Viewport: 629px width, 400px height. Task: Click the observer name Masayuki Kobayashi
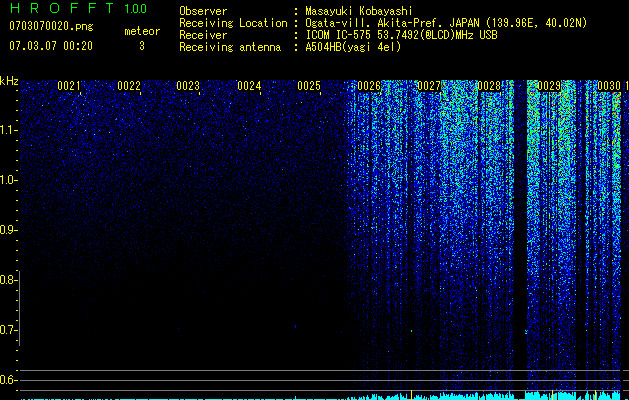pyautogui.click(x=359, y=11)
